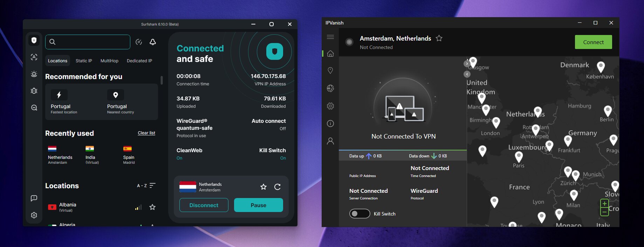The image size is (644, 247).
Task: Open the A - Z sort dropdown
Action: [x=146, y=186]
